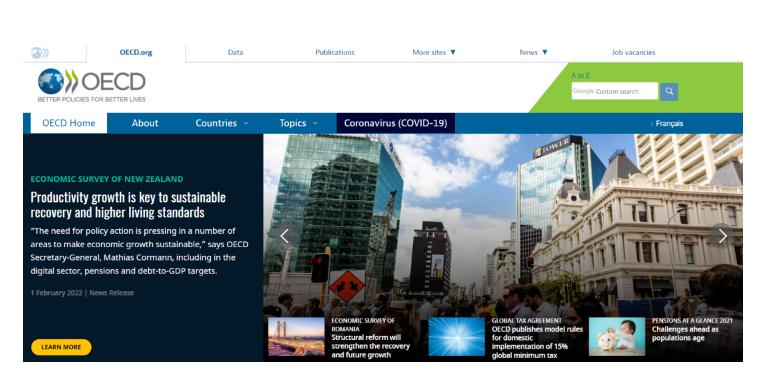Open the A to Z index link

580,75
